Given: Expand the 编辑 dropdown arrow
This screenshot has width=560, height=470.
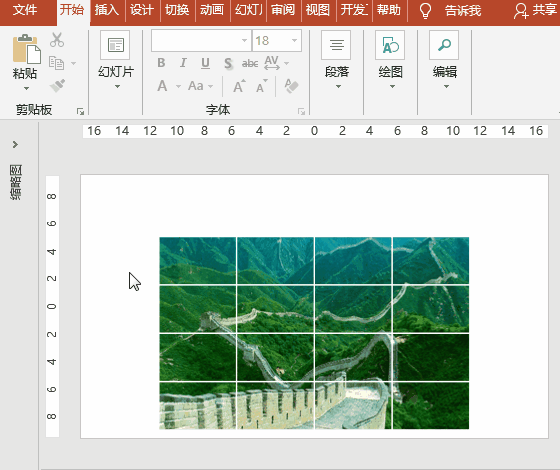Looking at the screenshot, I should click(446, 87).
